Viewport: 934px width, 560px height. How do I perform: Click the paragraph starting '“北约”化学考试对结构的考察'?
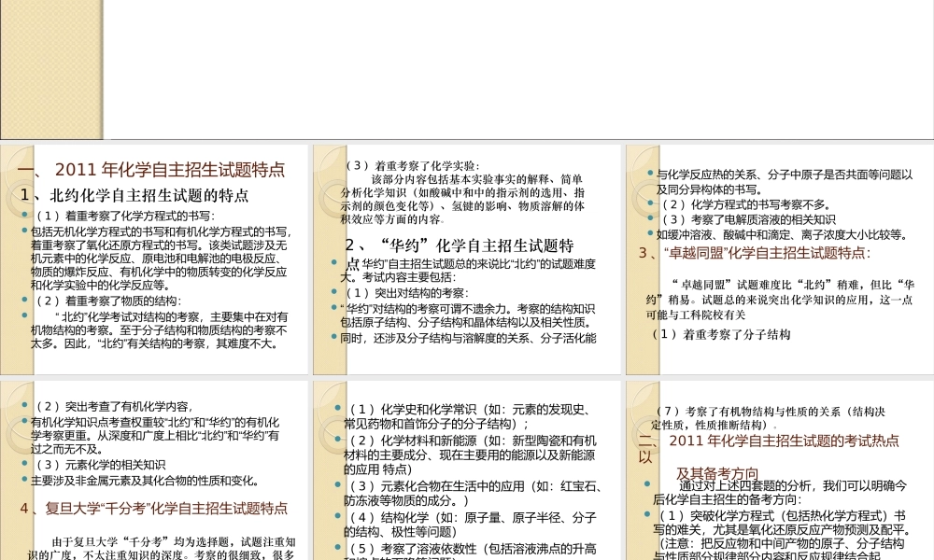160,330
